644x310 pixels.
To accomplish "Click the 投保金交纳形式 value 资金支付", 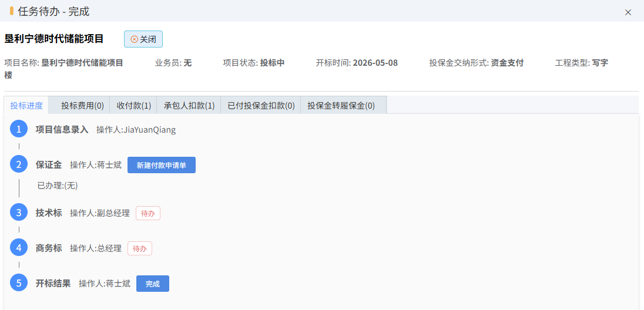I will click(x=507, y=63).
